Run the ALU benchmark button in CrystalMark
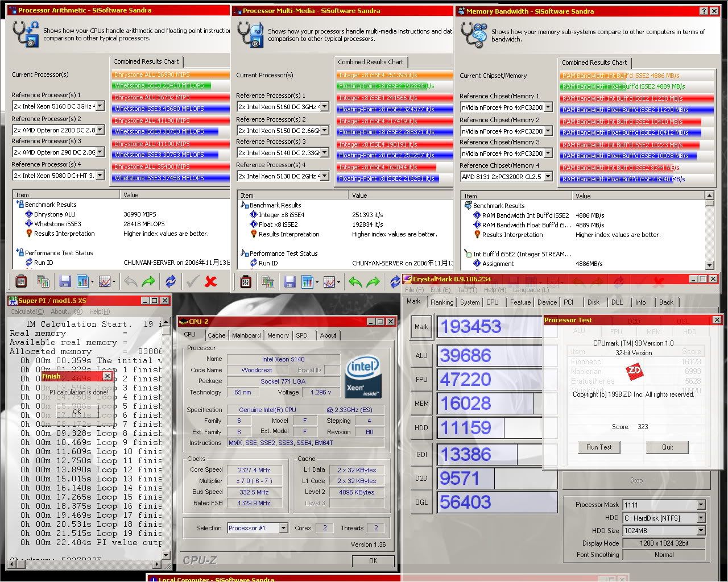Screen dimensions: 728x582 421,356
